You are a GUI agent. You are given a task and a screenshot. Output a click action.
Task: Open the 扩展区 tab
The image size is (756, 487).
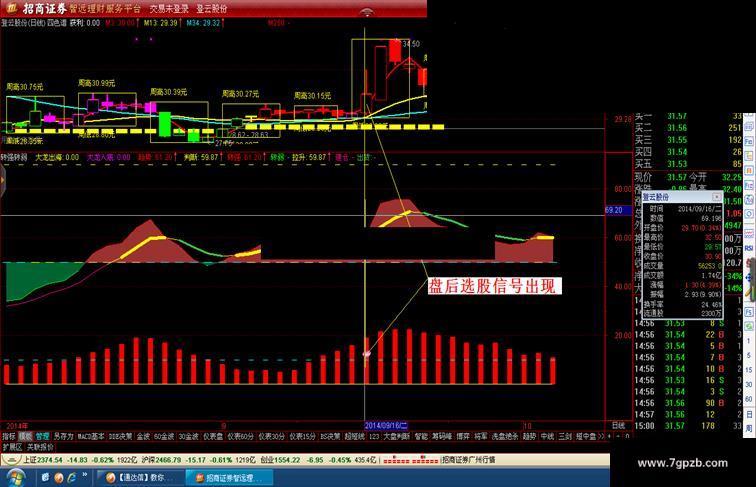(x=12, y=448)
